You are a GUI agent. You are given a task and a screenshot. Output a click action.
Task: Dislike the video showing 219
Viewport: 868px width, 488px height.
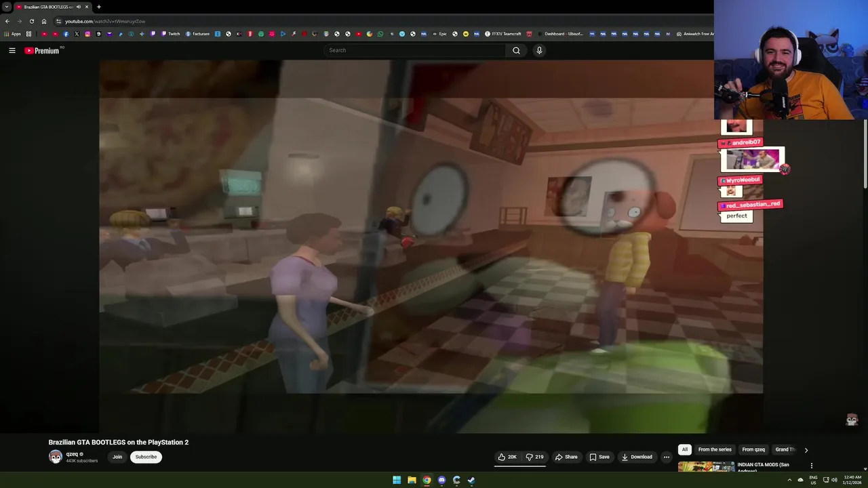[x=534, y=457]
